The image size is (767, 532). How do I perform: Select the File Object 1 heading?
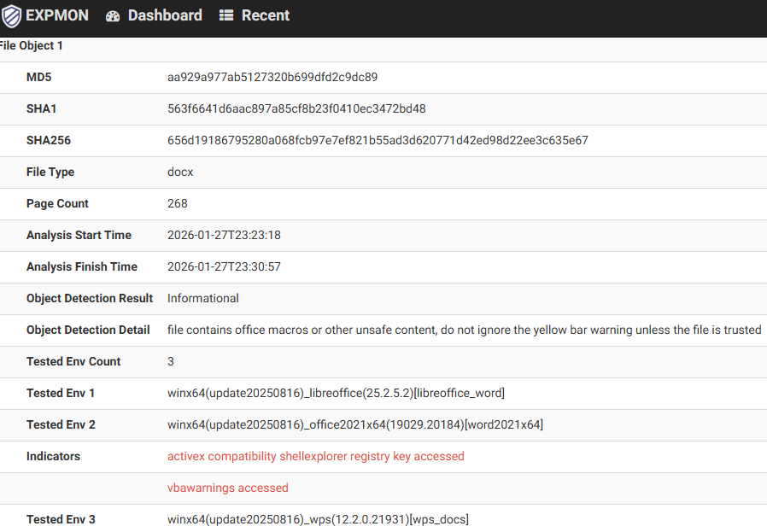click(x=32, y=46)
